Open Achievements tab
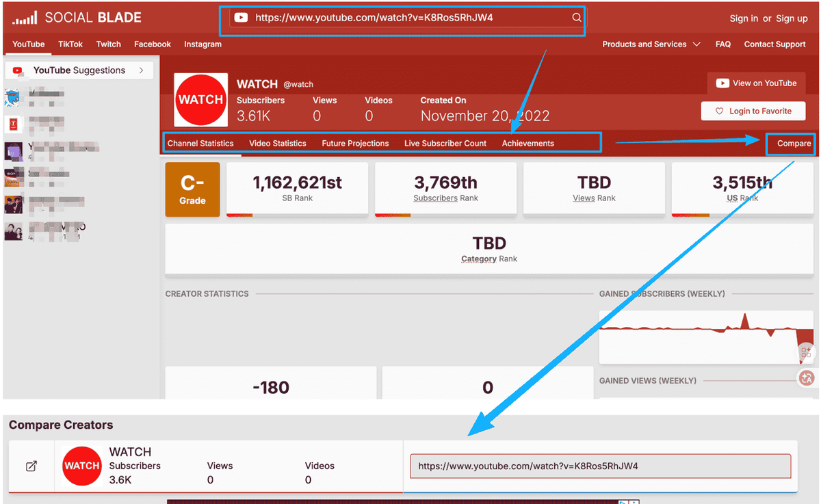This screenshot has height=504, width=821. tap(528, 143)
